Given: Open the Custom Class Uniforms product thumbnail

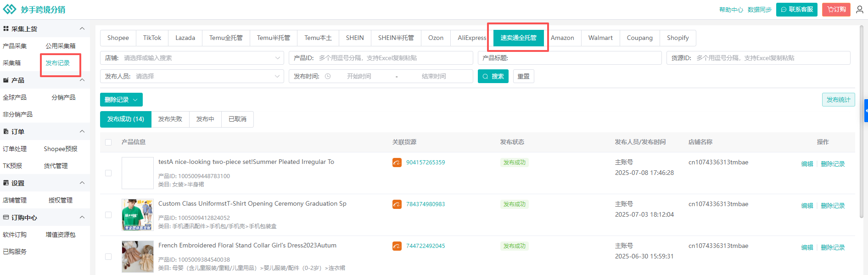Looking at the screenshot, I should pyautogui.click(x=138, y=215).
